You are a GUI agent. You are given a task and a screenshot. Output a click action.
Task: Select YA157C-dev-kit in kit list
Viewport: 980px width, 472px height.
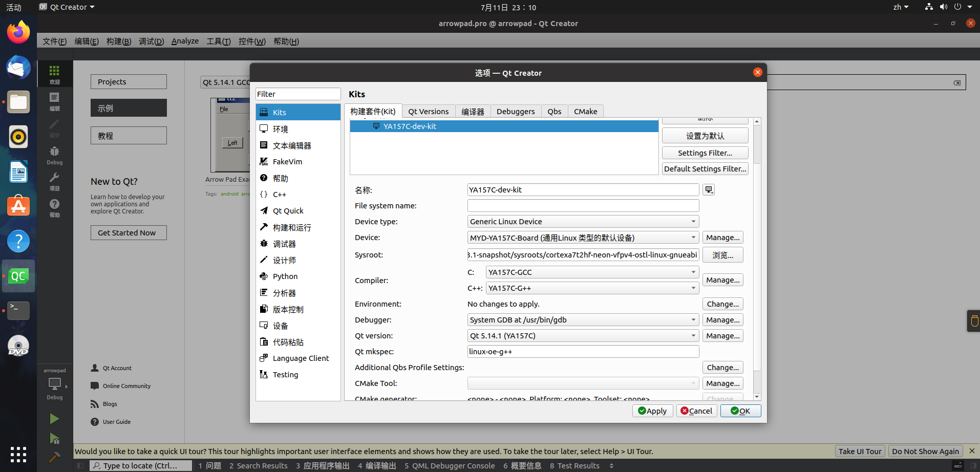click(x=504, y=126)
